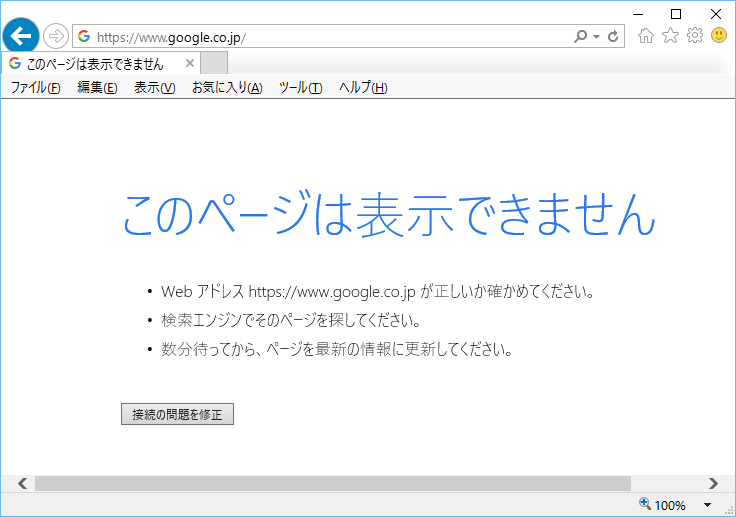Open the ツール(T) menu
The height and width of the screenshot is (517, 736).
tap(300, 88)
